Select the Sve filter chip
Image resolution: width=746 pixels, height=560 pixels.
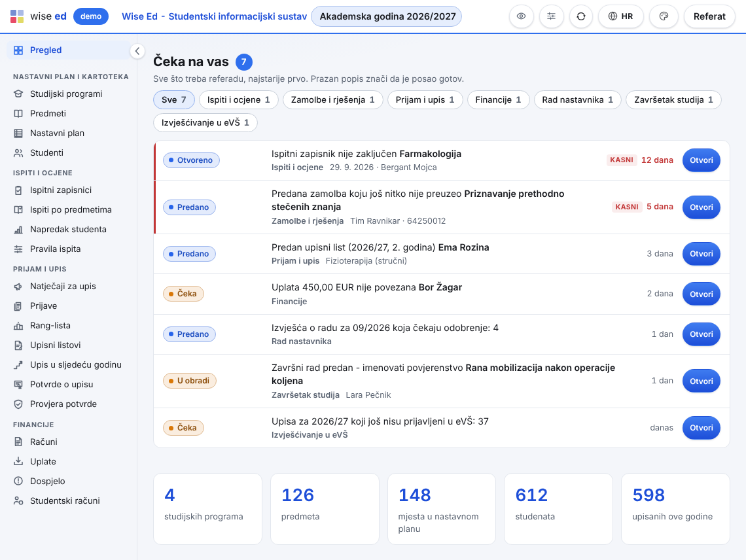click(x=173, y=100)
